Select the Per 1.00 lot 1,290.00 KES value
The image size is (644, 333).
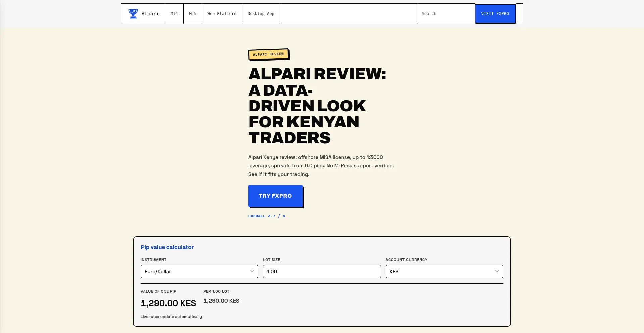tap(221, 301)
